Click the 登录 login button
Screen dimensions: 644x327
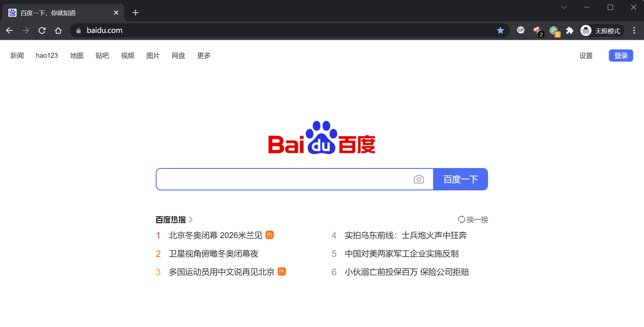pos(621,56)
